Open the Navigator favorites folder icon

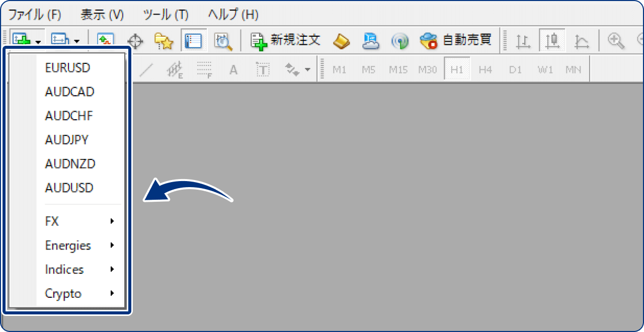pyautogui.click(x=164, y=41)
